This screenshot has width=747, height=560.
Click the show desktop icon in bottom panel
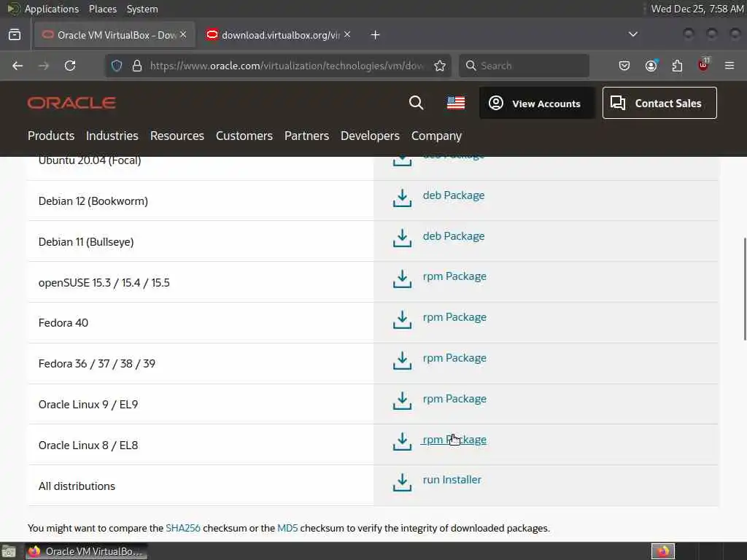click(9, 551)
